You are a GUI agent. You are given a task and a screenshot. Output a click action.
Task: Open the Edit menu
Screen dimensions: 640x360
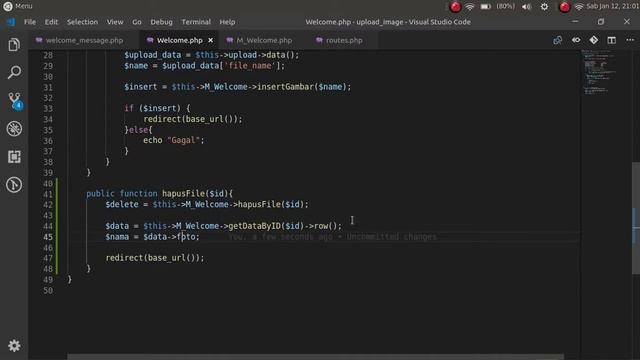pyautogui.click(x=51, y=22)
